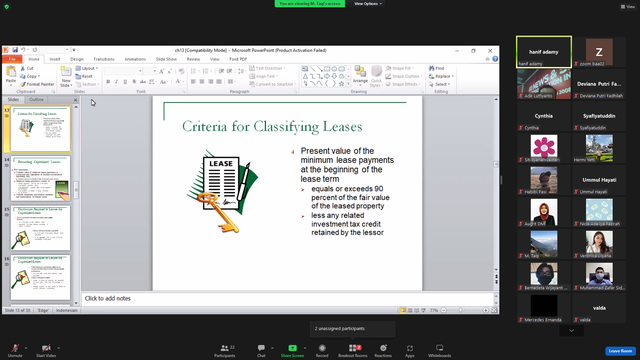Increase font size with the grow icon
The width and height of the screenshot is (640, 360).
click(x=162, y=71)
